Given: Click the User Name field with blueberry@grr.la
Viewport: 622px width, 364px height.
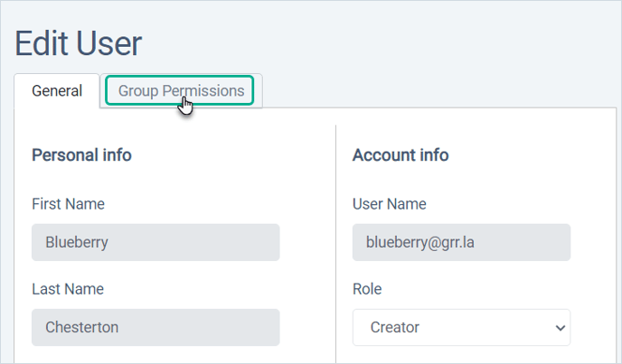Looking at the screenshot, I should (461, 242).
